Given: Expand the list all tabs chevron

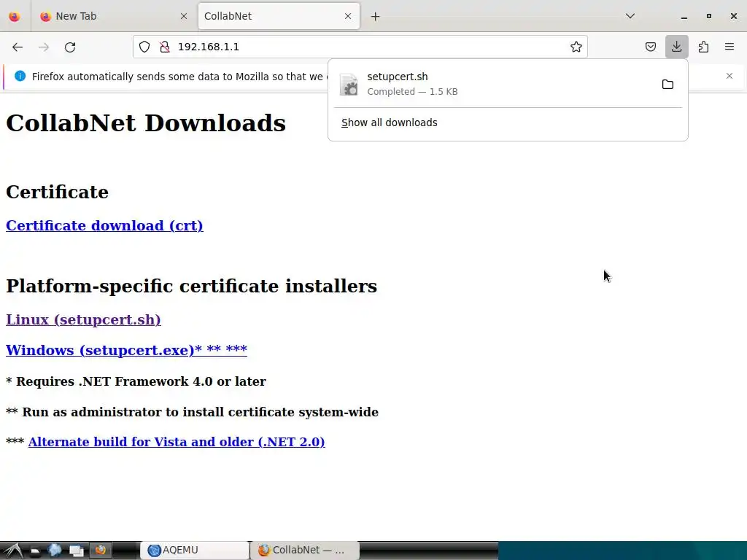Looking at the screenshot, I should click(630, 16).
